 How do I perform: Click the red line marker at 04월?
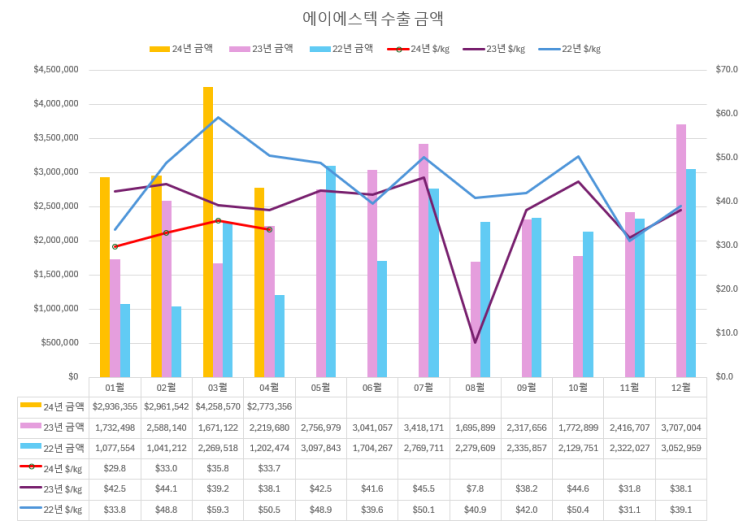(x=269, y=229)
